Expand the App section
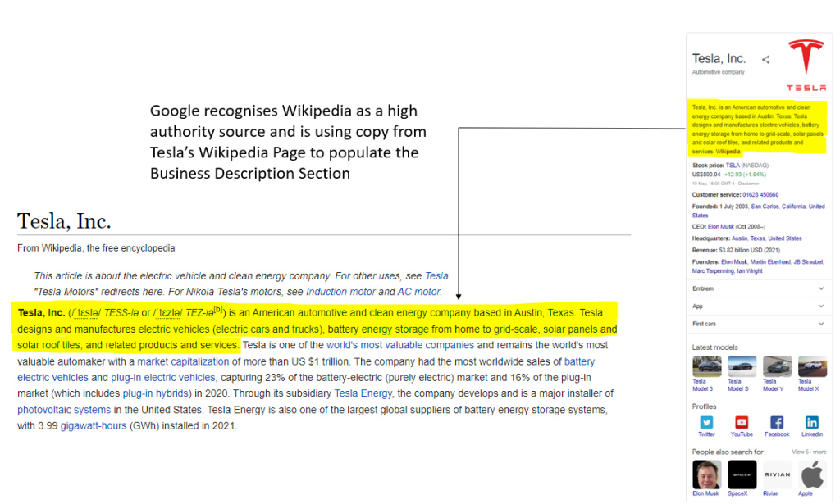This screenshot has height=504, width=840. [x=758, y=306]
